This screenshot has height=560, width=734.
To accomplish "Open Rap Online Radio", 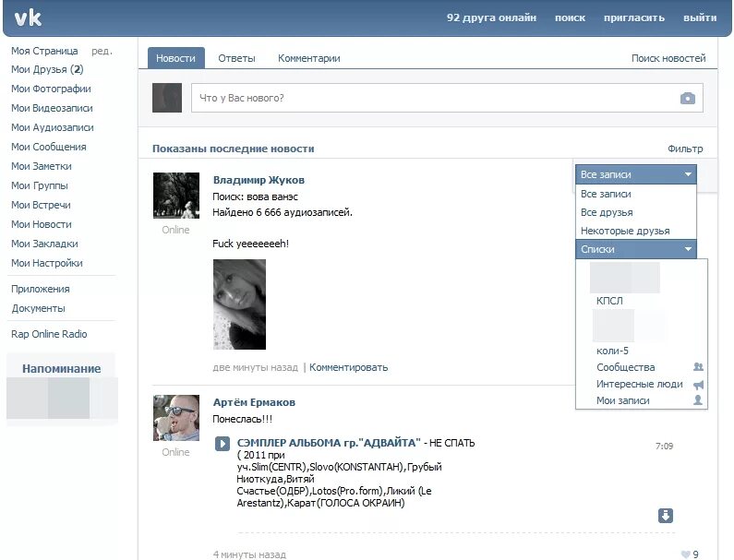I will [49, 334].
